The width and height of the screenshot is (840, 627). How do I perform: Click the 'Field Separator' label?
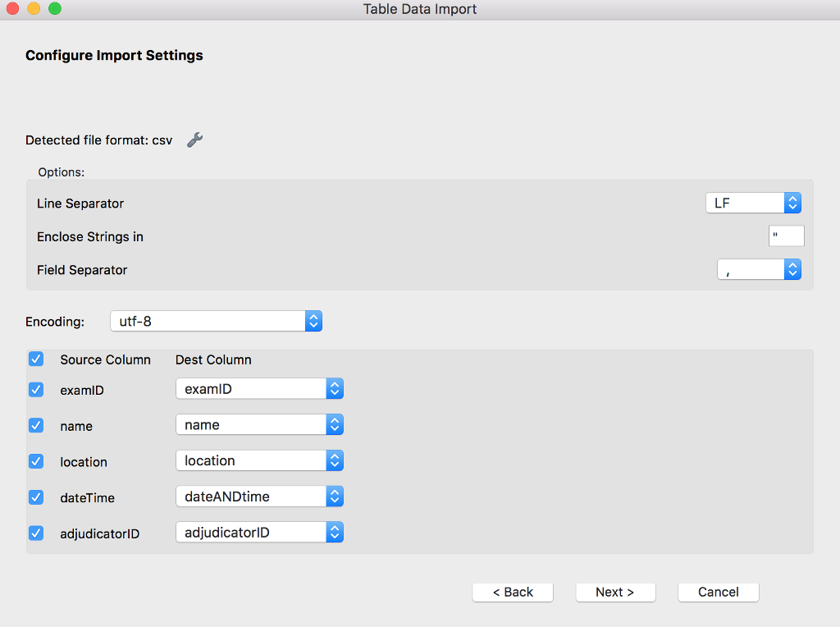pos(82,270)
